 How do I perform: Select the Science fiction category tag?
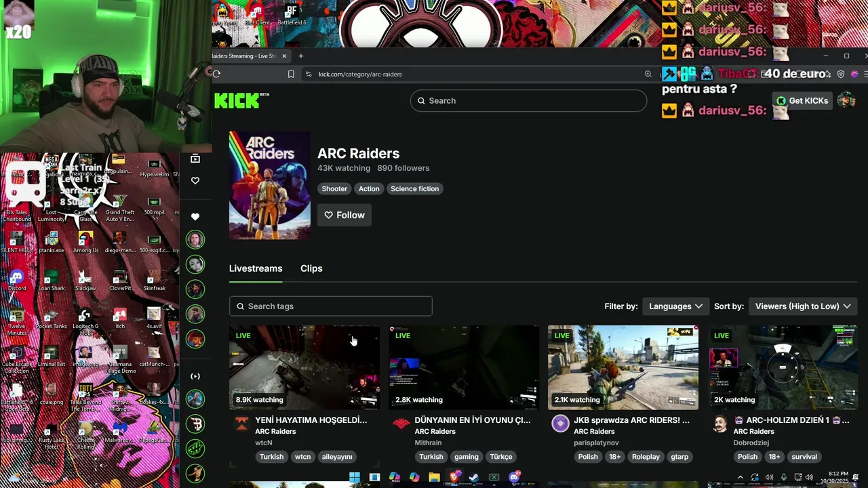(x=414, y=188)
